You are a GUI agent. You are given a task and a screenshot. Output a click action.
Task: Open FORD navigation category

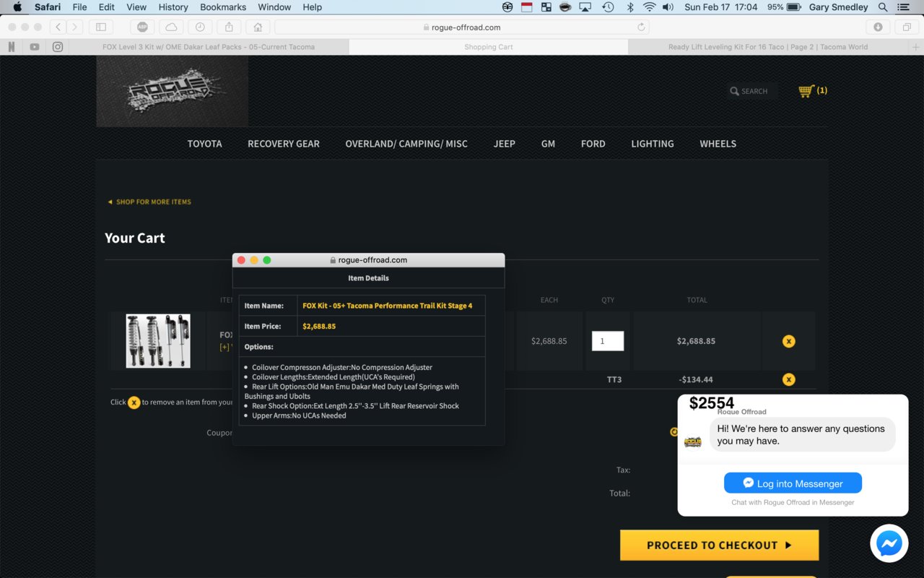click(x=593, y=144)
